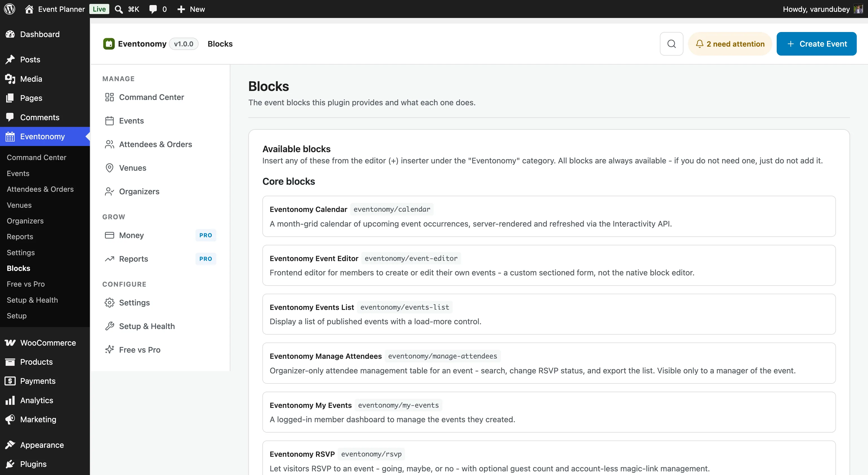Click the Appearance brush icon

(x=10, y=445)
